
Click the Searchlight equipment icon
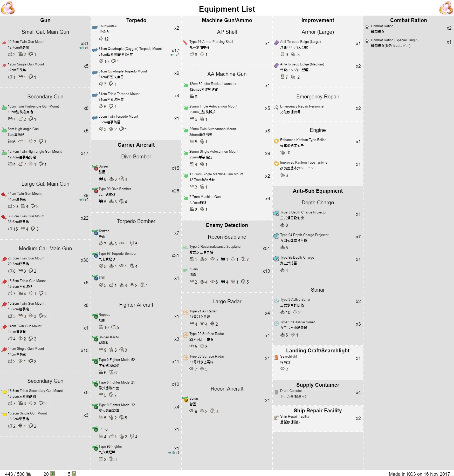tap(276, 357)
